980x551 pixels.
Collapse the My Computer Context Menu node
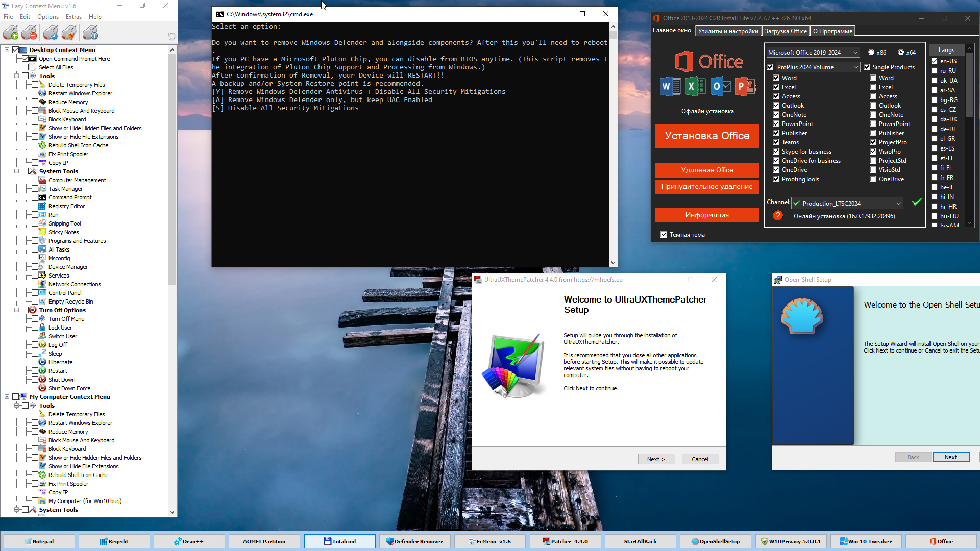click(x=7, y=397)
